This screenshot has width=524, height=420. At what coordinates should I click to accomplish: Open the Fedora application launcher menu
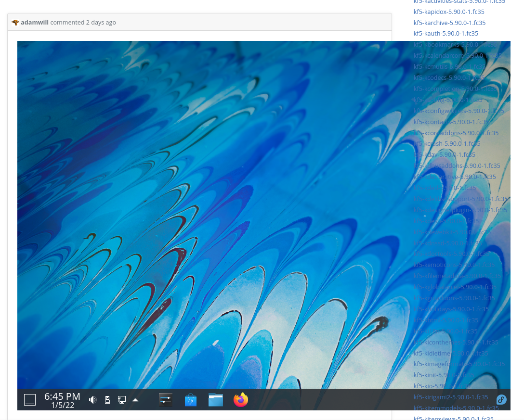pyautogui.click(x=501, y=399)
